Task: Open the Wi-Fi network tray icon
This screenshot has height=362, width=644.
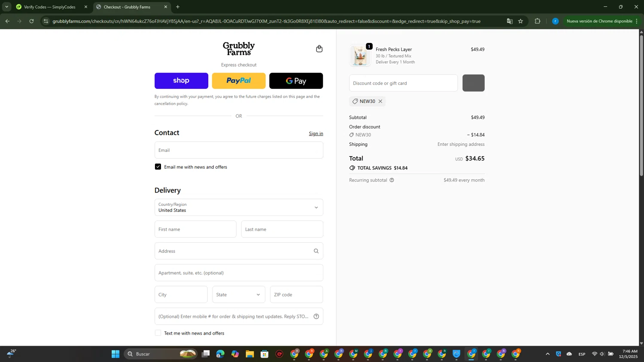Action: point(595,354)
